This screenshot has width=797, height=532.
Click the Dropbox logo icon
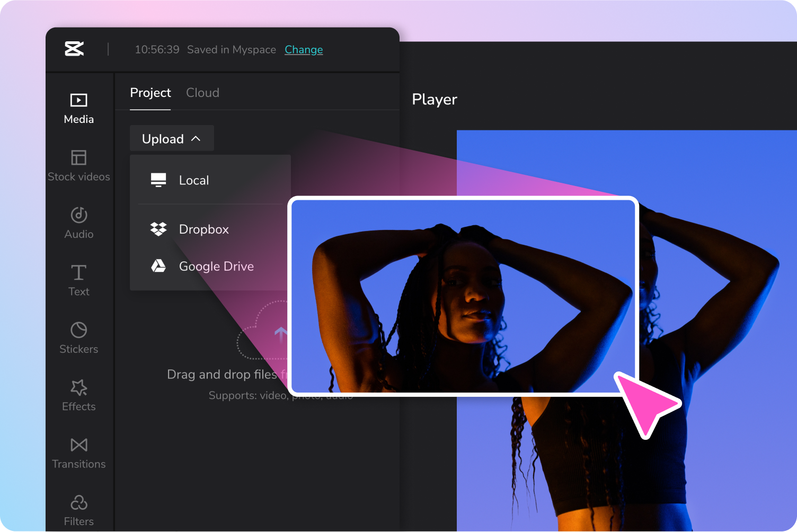click(158, 229)
